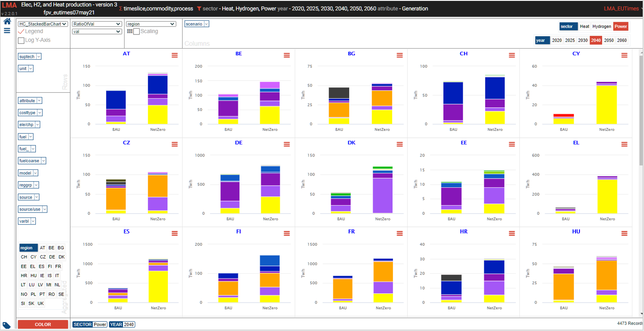Open the CY chart context menu icon

point(624,55)
